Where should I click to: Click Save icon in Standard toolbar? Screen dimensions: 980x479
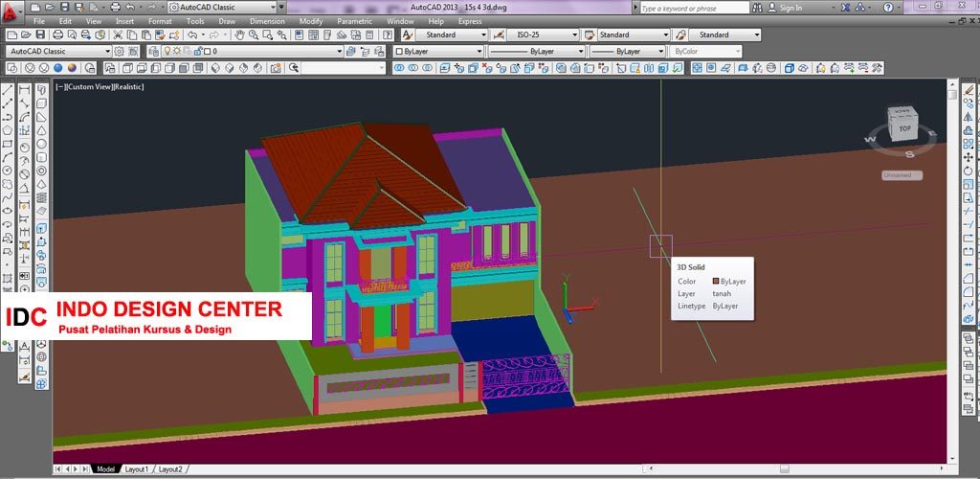[40, 35]
